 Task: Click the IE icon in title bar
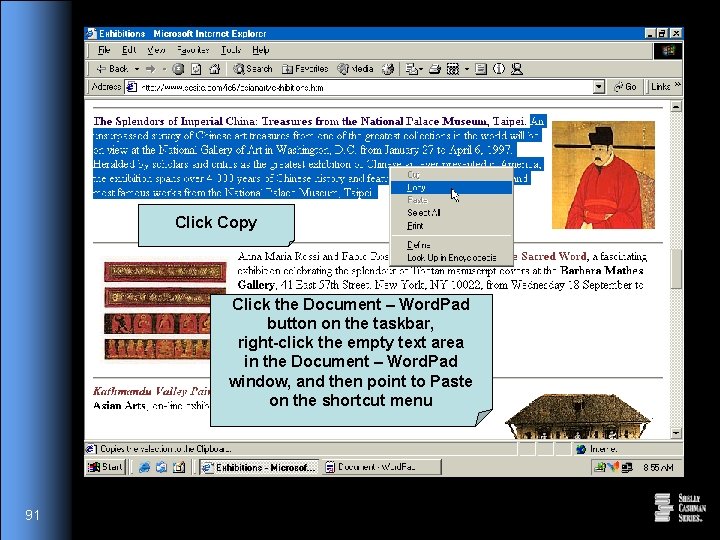(x=92, y=34)
